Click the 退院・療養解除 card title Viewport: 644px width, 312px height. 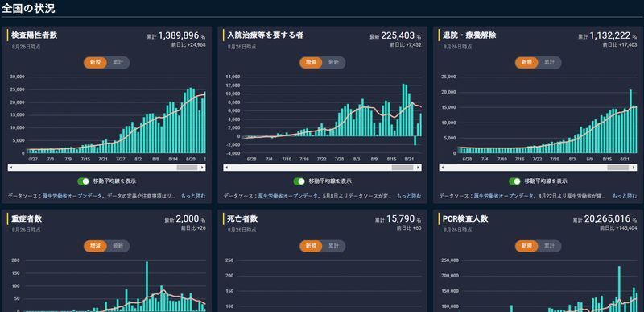[469, 35]
